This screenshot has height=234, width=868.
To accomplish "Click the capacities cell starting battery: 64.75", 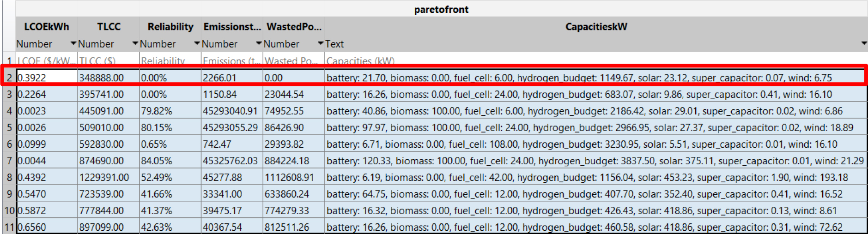I will pyautogui.click(x=596, y=194).
